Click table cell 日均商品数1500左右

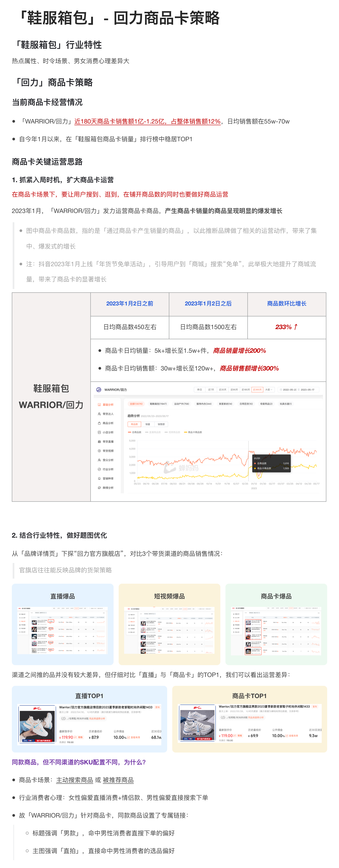[x=208, y=327]
